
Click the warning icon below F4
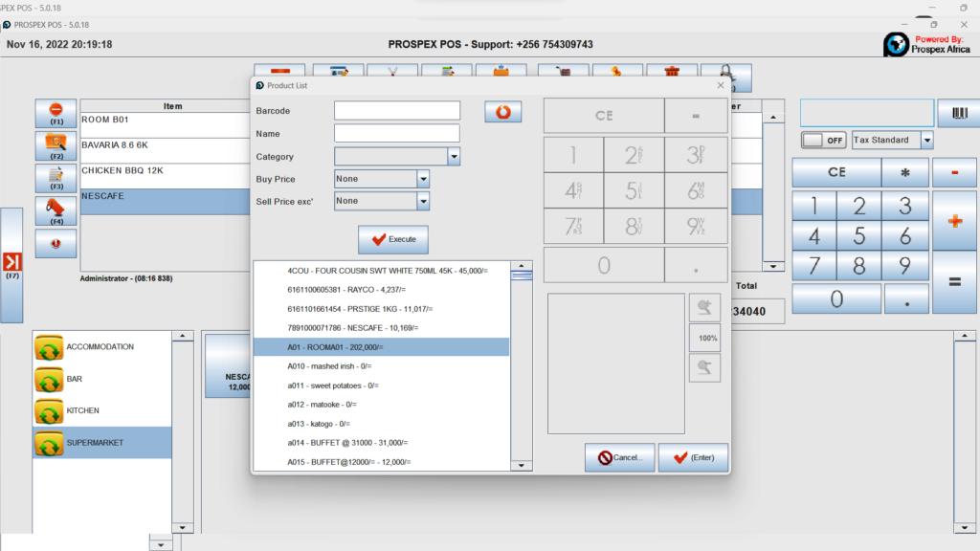56,243
